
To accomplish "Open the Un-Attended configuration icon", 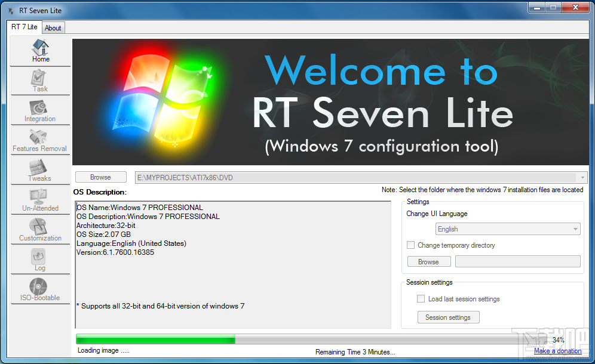I will 39,200.
